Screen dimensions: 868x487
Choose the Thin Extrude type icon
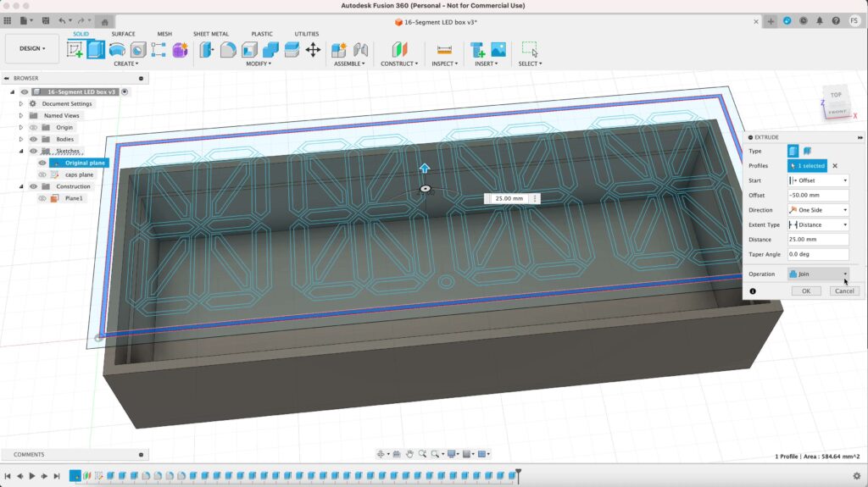807,151
